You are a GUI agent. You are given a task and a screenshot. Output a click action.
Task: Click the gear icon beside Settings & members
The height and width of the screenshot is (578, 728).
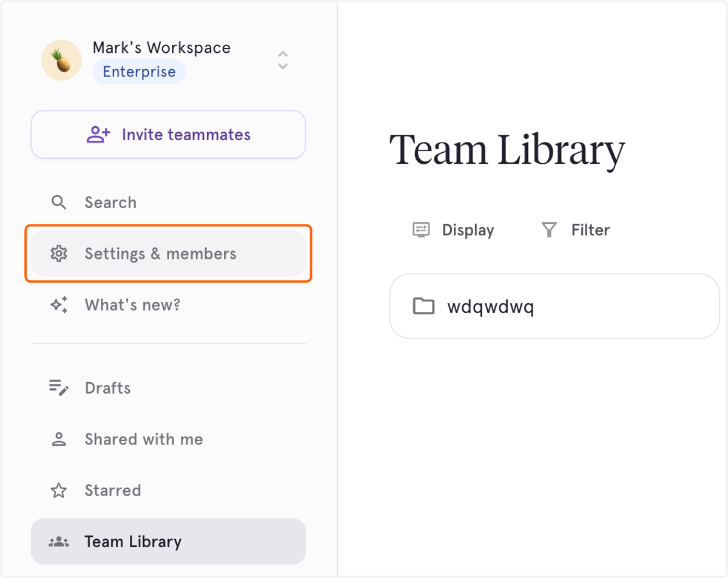tap(59, 254)
